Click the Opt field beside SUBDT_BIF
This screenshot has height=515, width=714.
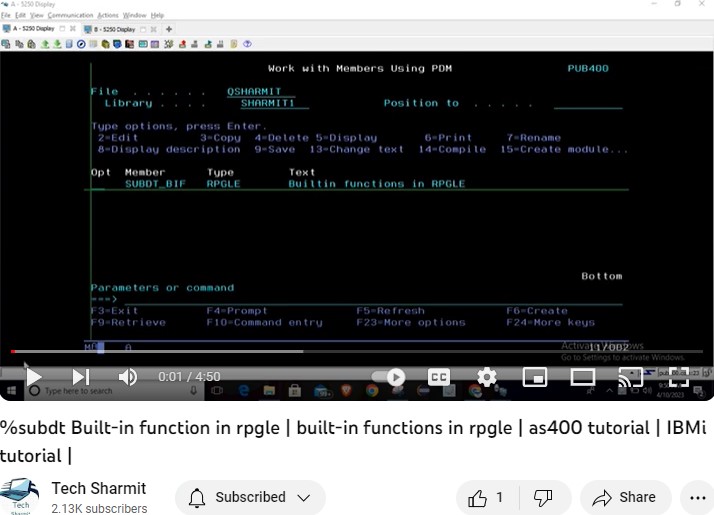pyautogui.click(x=98, y=184)
